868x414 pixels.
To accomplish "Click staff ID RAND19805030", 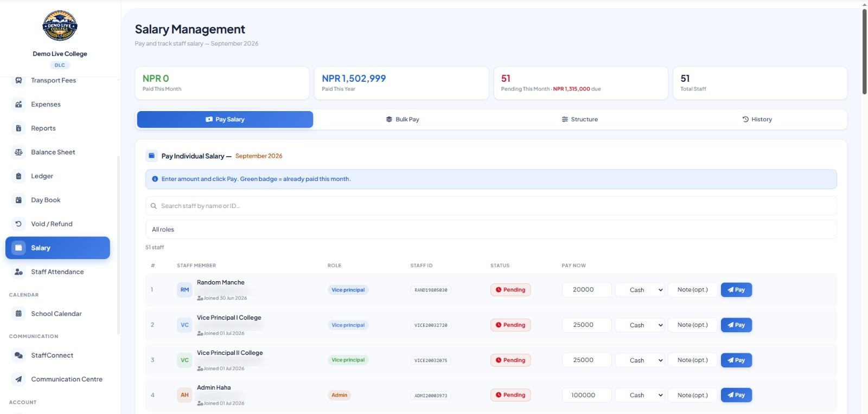I will point(431,290).
